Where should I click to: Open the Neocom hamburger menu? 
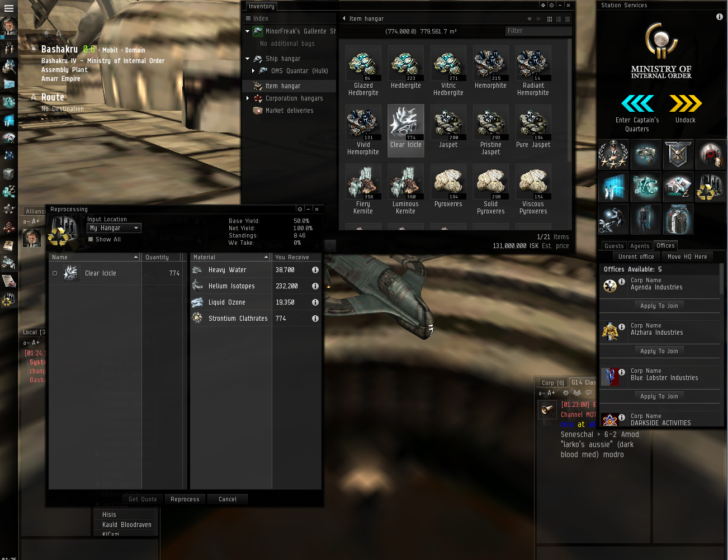coord(8,8)
